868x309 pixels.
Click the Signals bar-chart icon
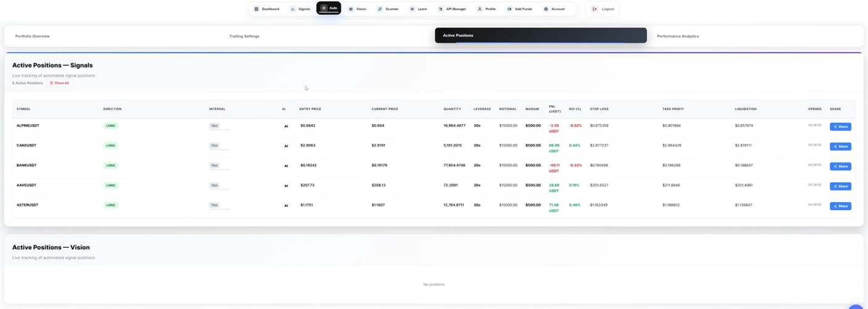coord(293,9)
